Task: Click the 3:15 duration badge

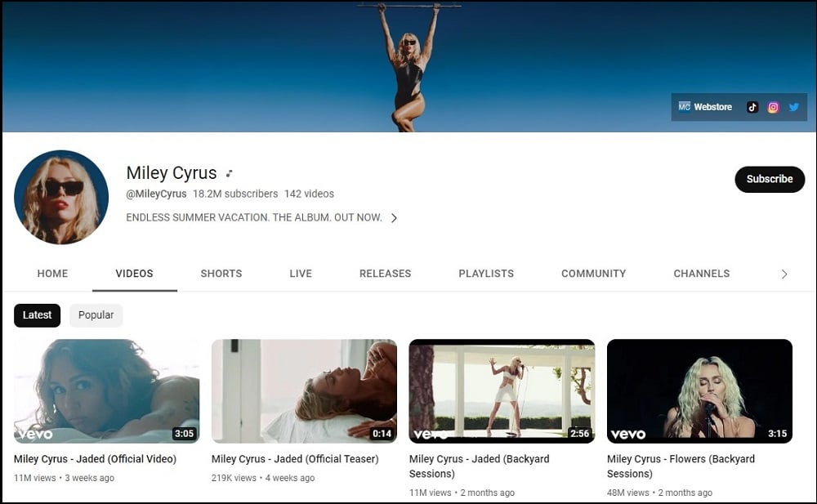Action: click(x=778, y=434)
